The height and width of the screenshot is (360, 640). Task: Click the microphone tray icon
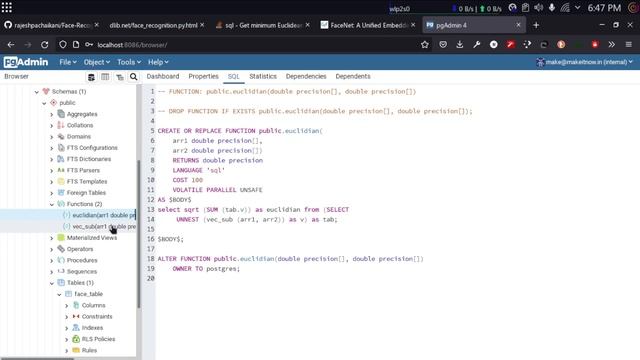coord(552,8)
